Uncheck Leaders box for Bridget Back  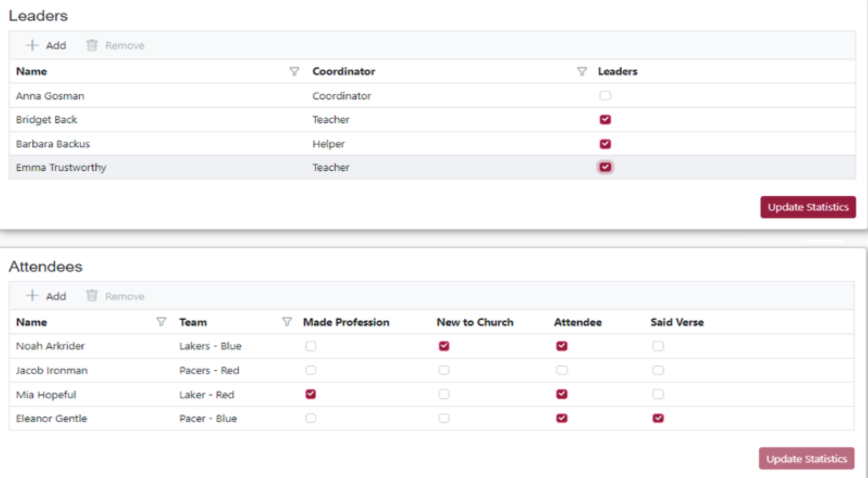coord(605,120)
